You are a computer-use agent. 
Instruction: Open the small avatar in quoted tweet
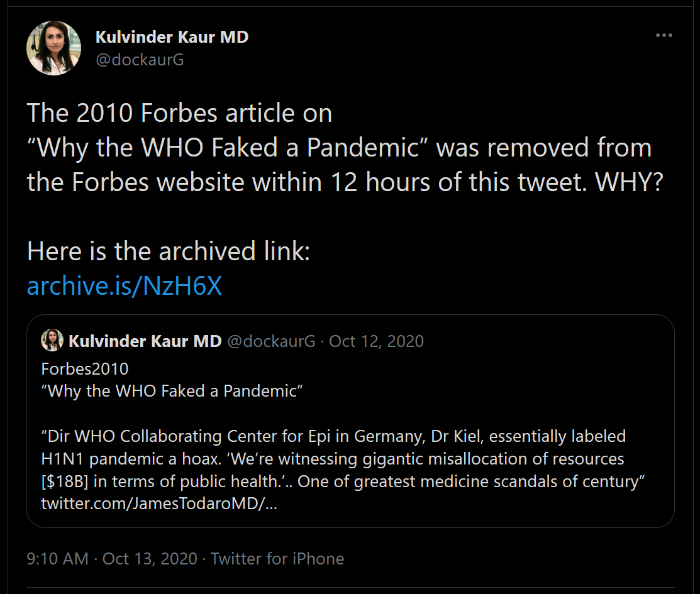pyautogui.click(x=52, y=341)
